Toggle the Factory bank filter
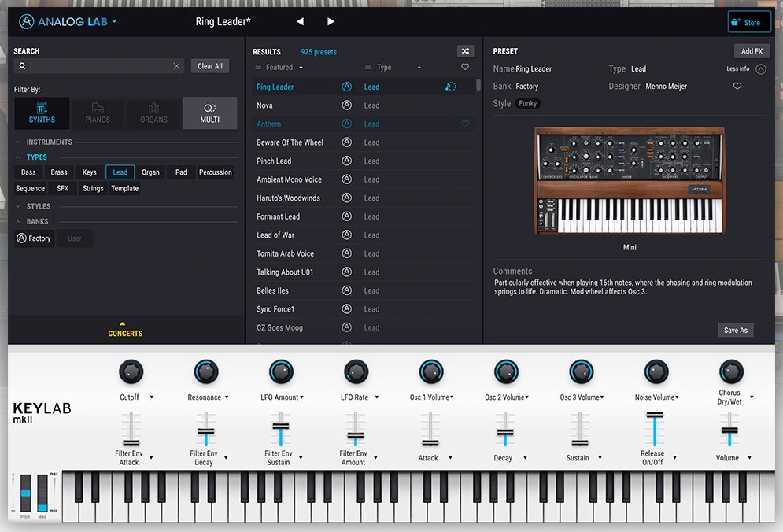The height and width of the screenshot is (532, 783). [34, 238]
